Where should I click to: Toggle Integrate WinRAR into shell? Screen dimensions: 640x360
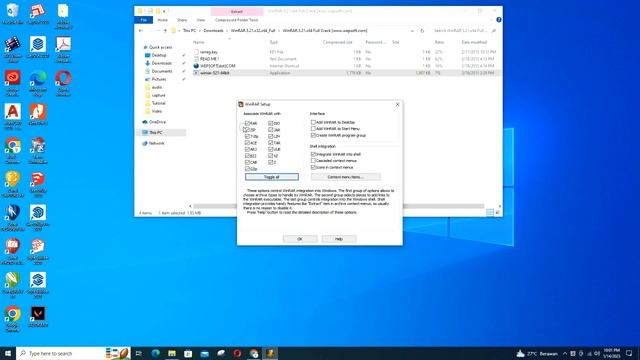(313, 154)
